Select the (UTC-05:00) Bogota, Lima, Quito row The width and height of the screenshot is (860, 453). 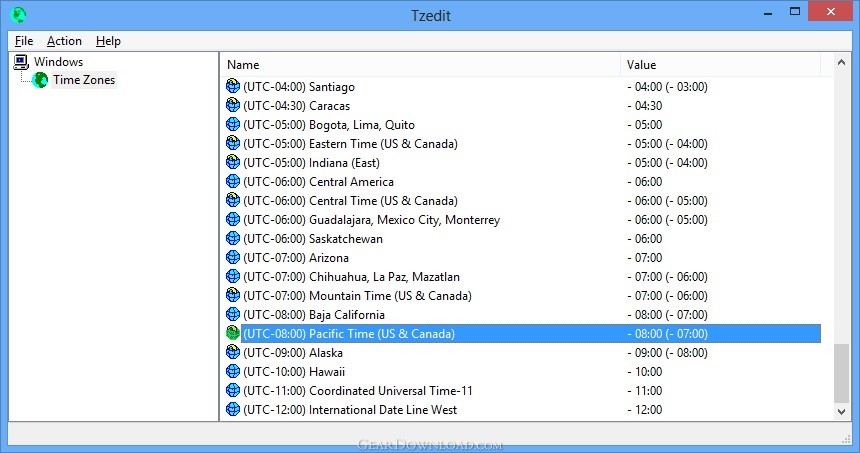point(523,124)
